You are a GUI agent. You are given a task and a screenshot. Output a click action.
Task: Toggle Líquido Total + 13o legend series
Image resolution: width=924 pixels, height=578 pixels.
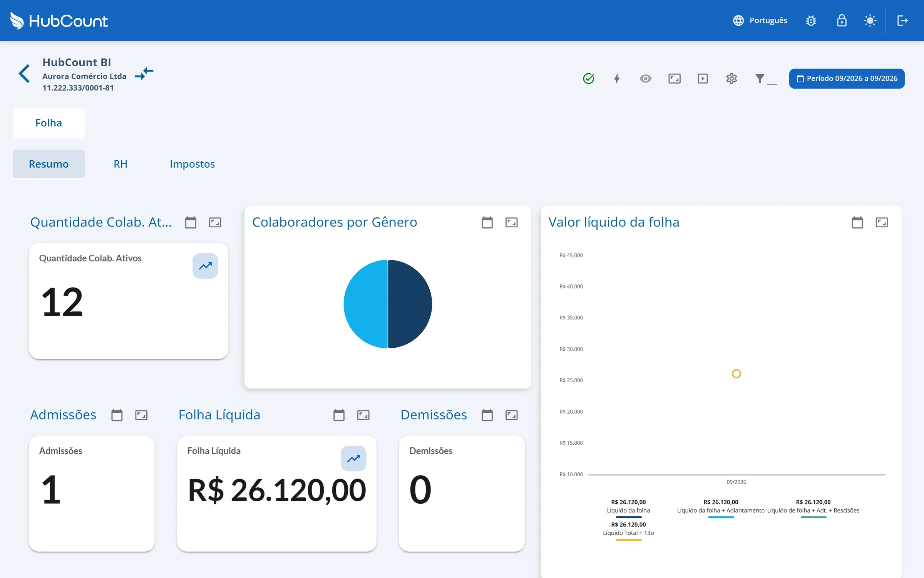pyautogui.click(x=628, y=531)
